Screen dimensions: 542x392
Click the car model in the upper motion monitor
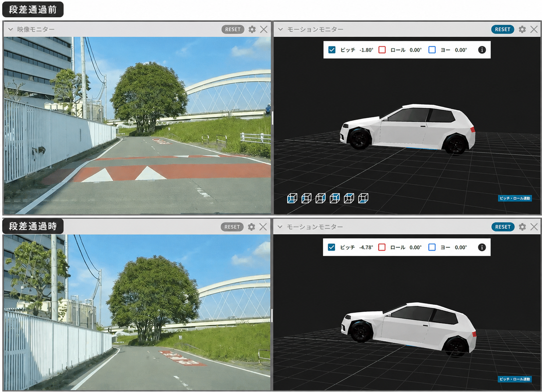click(x=407, y=129)
